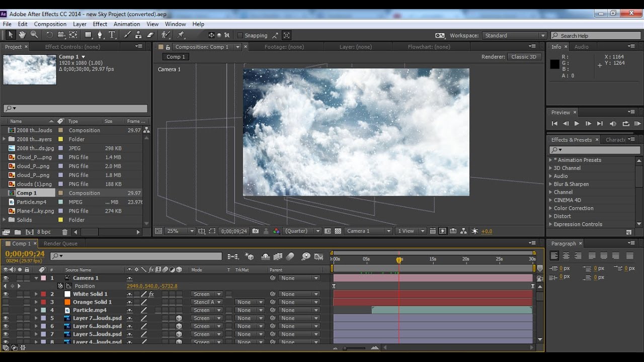Show the Particle.mp4 layer

coord(6,310)
